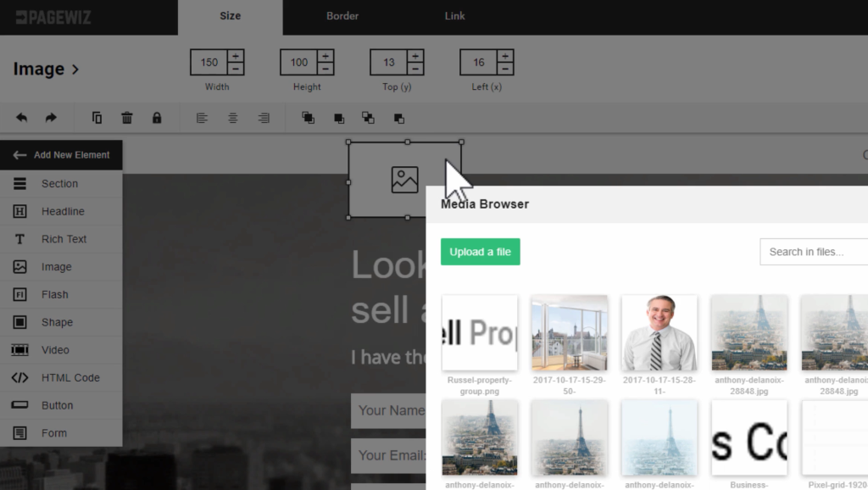Align element to the right
This screenshot has width=868, height=490.
[264, 118]
